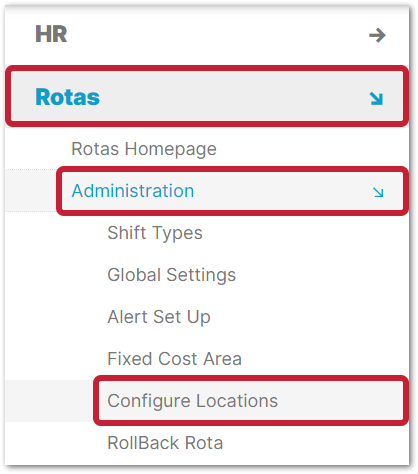This screenshot has height=474, width=418.
Task: Click the right arrow icon beside HR
Action: click(377, 35)
